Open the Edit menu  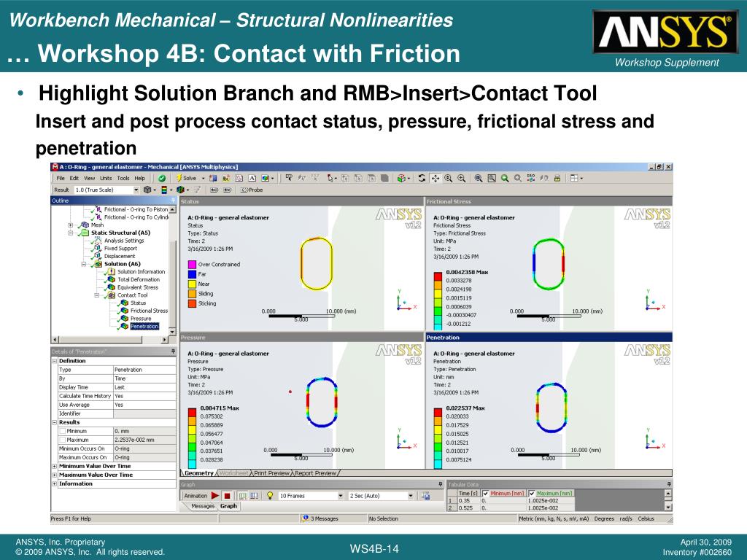(74, 178)
